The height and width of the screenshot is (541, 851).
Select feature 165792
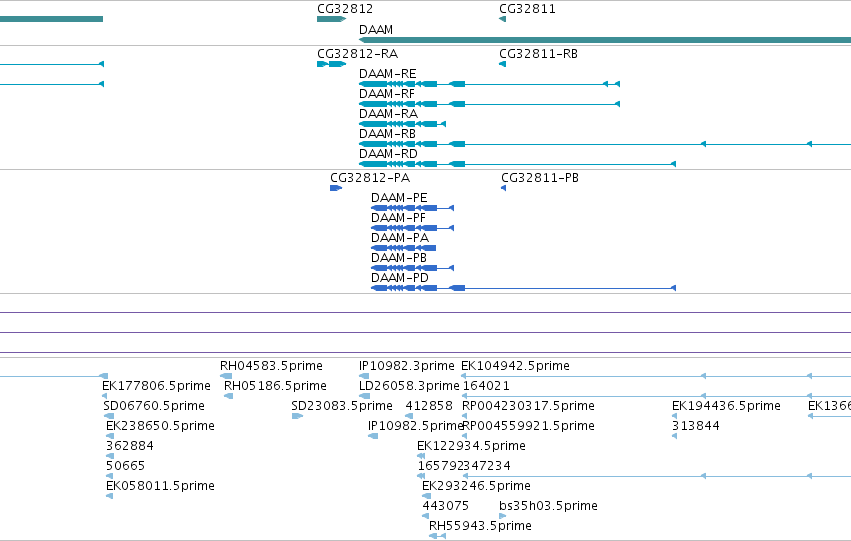[x=440, y=467]
